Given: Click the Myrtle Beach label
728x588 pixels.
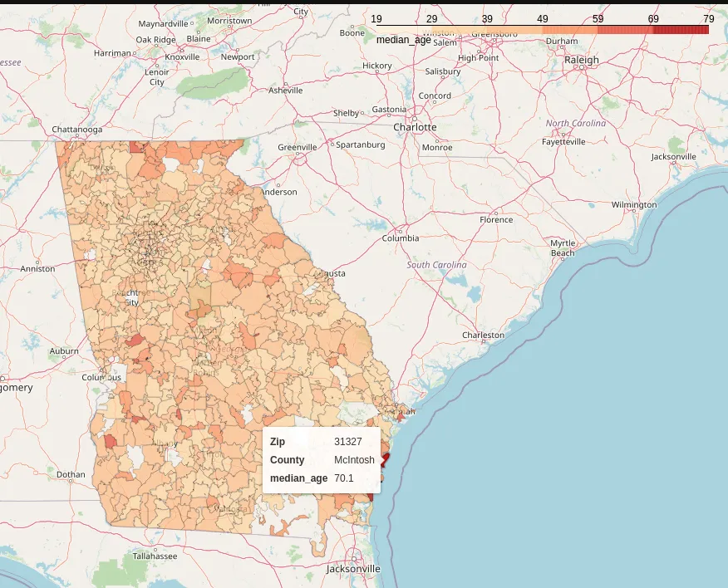Looking at the screenshot, I should (x=563, y=248).
